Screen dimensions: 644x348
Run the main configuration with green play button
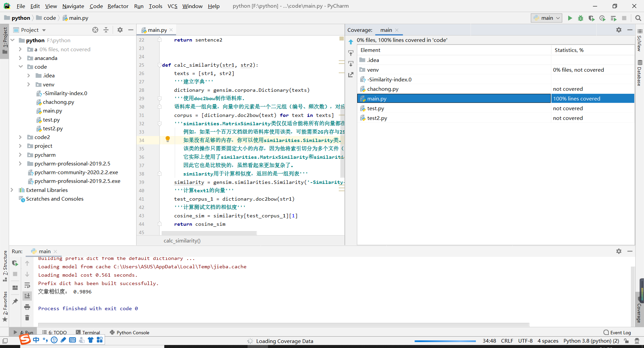click(x=570, y=18)
